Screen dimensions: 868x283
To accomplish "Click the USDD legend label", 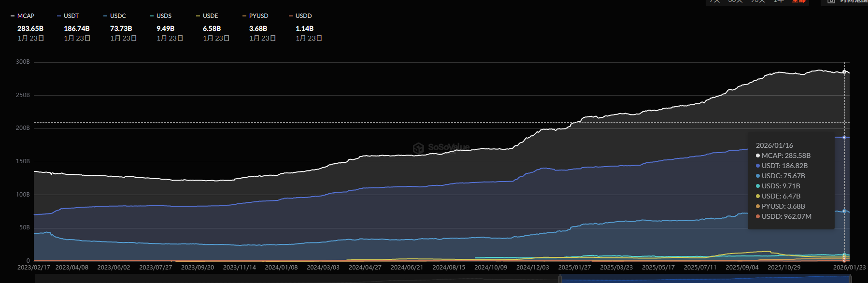I will click(303, 16).
